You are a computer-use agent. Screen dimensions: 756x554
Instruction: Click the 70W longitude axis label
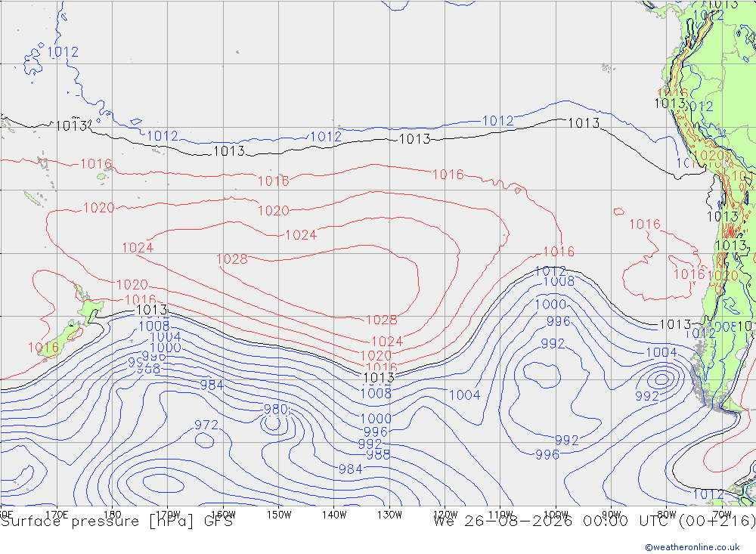coord(722,515)
